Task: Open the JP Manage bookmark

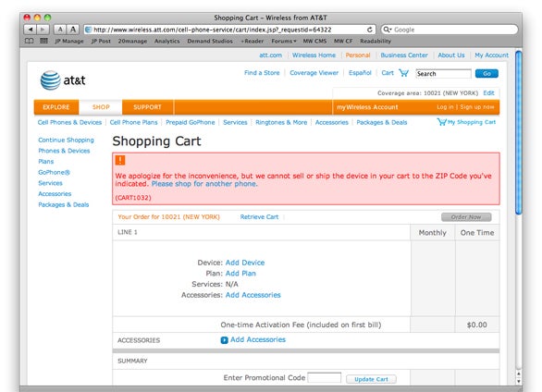Action: tap(69, 41)
